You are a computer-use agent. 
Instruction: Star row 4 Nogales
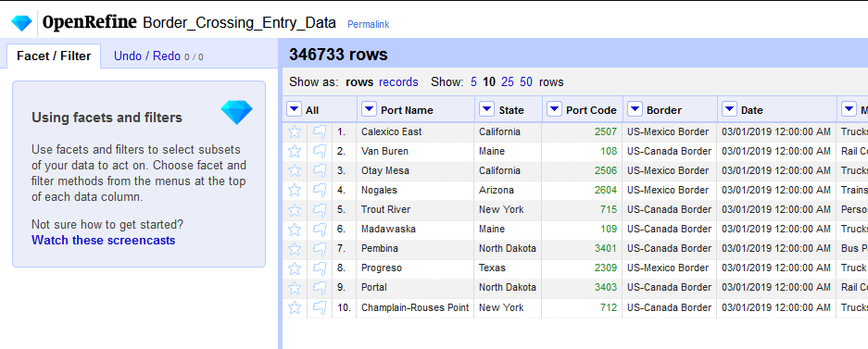(296, 190)
